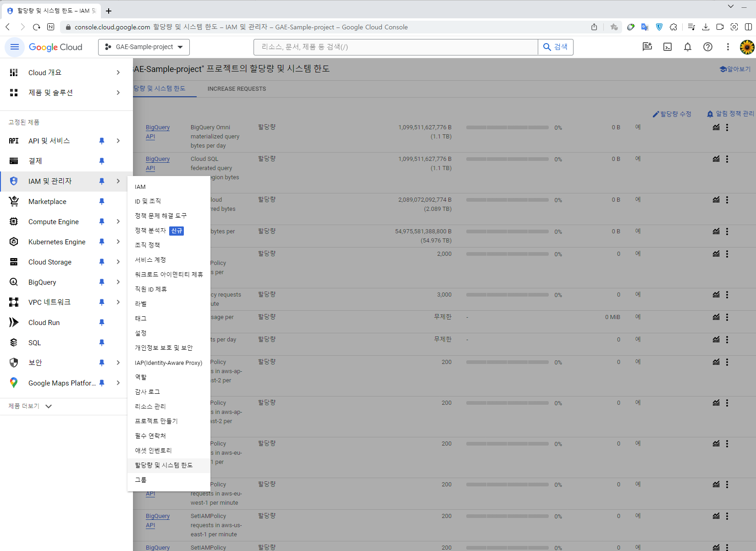Unpin Marketplace from pinned products
Viewport: 756px width, 551px height.
(x=102, y=201)
